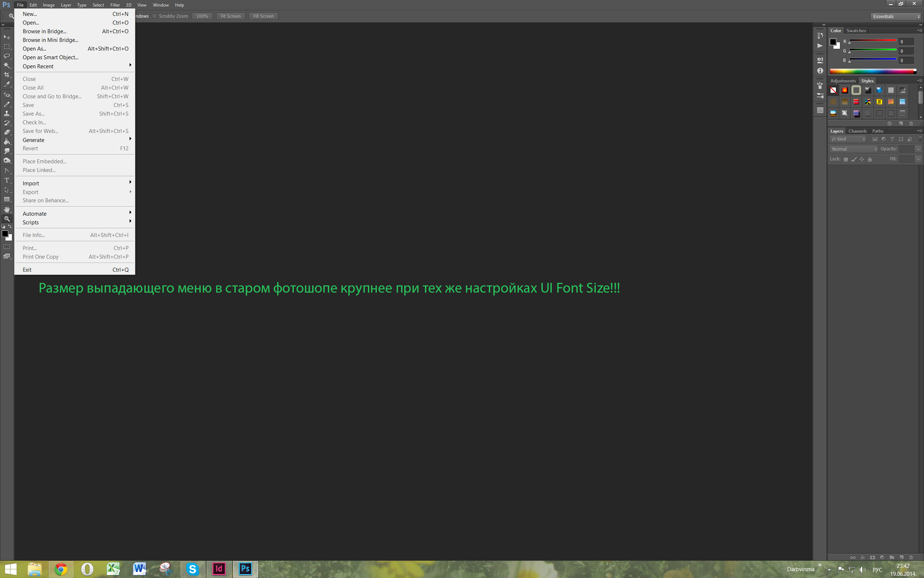Click the Color panel foreground swatch
924x578 pixels.
pos(833,42)
